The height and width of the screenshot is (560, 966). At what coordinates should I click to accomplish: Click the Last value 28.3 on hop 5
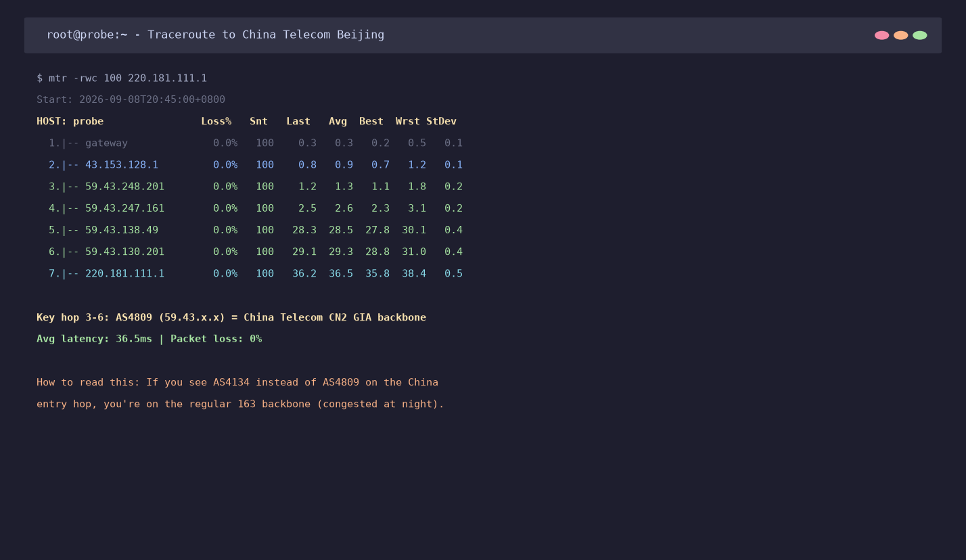304,229
